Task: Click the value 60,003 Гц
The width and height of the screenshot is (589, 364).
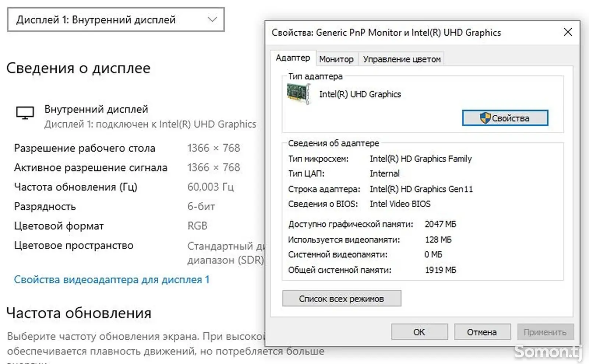Action: pos(211,187)
